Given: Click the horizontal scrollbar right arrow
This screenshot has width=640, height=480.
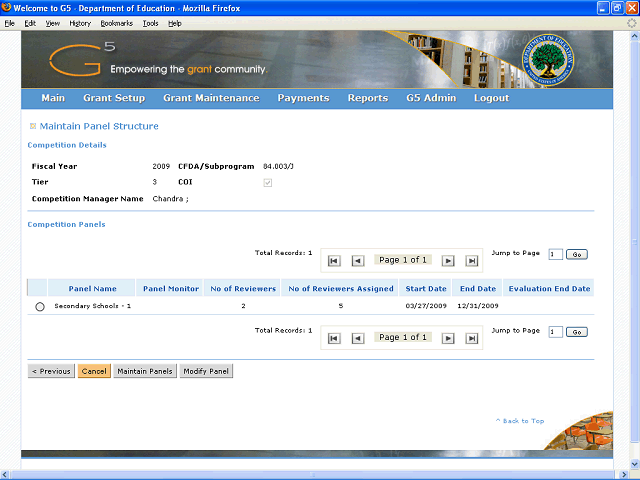Looking at the screenshot, I should point(623,475).
